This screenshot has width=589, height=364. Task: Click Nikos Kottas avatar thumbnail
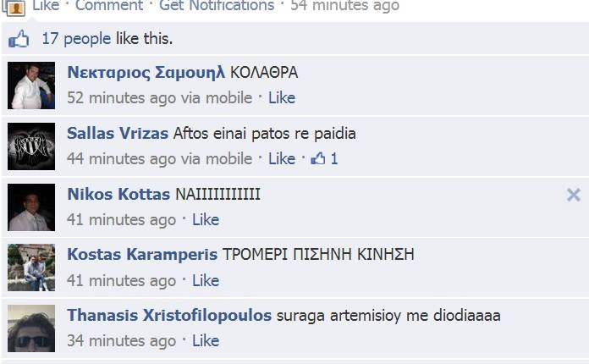click(x=31, y=207)
